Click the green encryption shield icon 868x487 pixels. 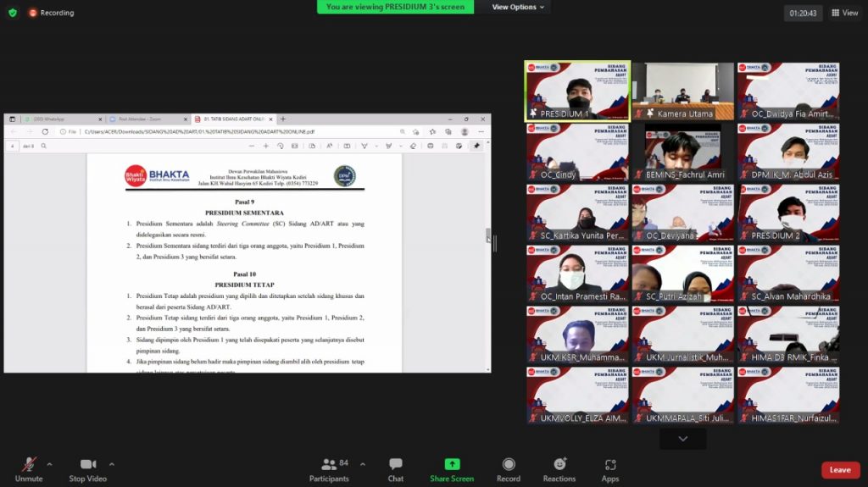13,13
